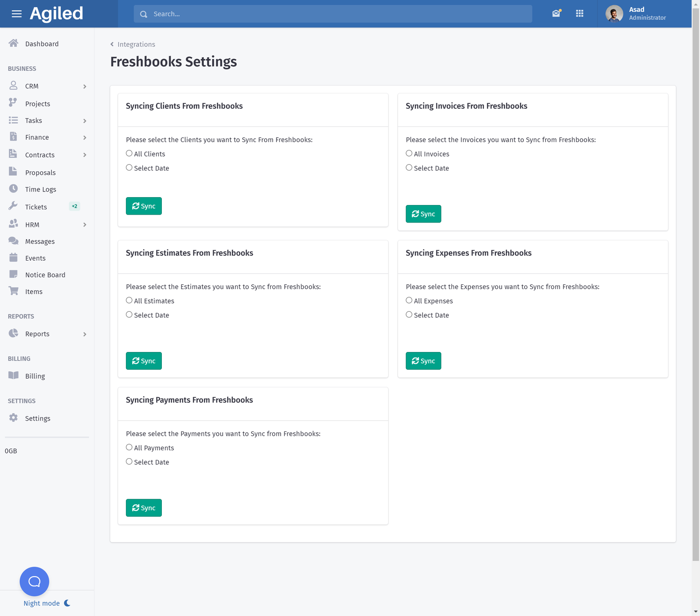Choose Select Date for syncing Invoices

tap(409, 167)
